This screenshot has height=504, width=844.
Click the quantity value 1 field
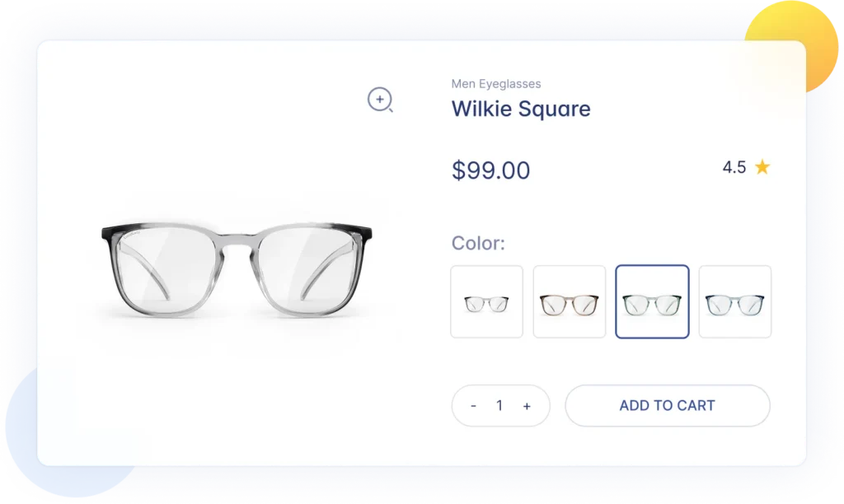[x=499, y=405]
